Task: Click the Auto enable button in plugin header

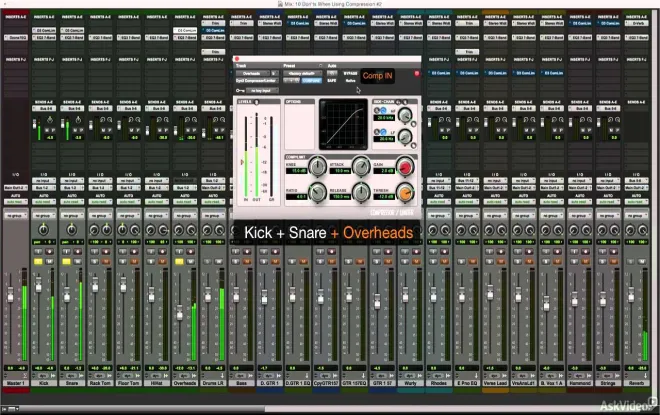Action: 332,73
